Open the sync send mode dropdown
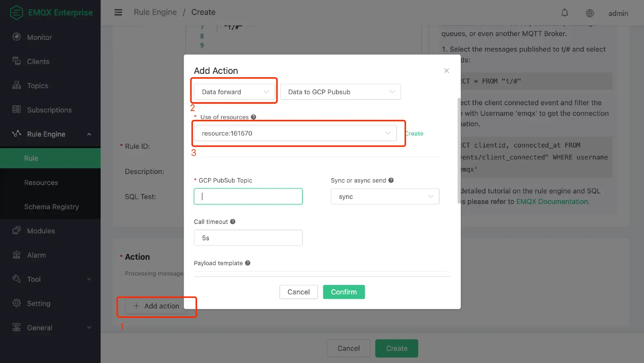 point(385,196)
